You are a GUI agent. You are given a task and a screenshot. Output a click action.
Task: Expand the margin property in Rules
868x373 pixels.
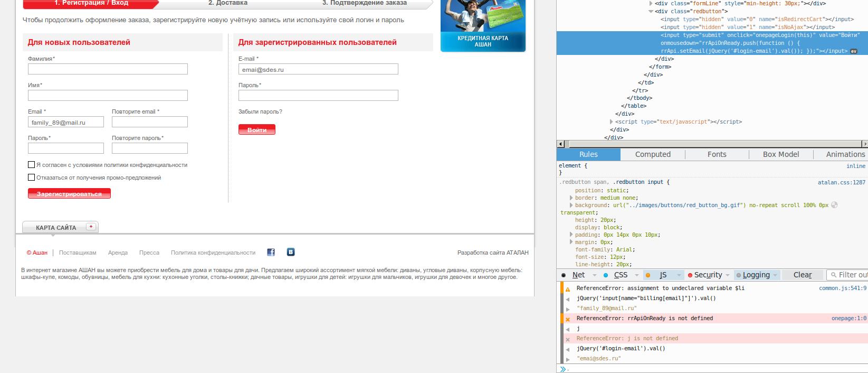571,242
